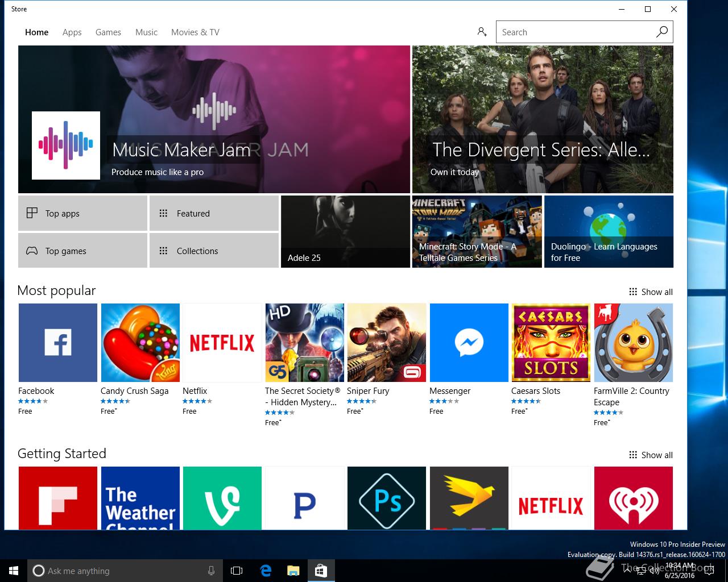The image size is (728, 582).
Task: Open File Explorer from the taskbar
Action: (x=293, y=571)
